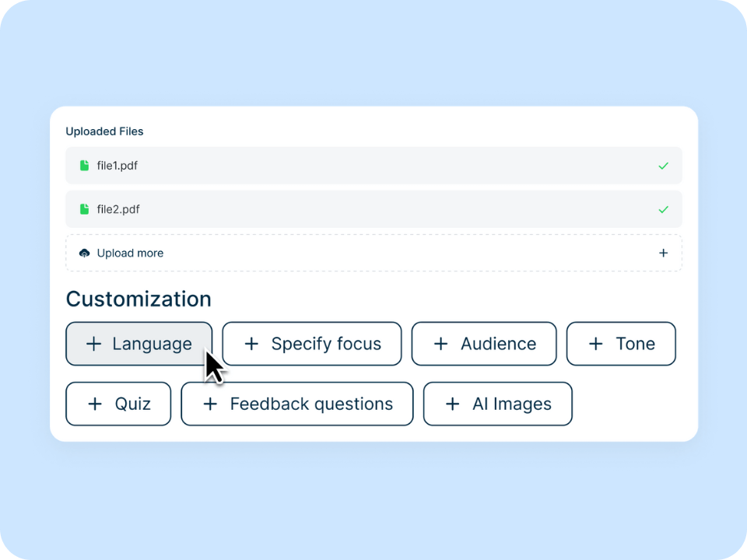
Task: Expand the Tone customization option
Action: (621, 343)
